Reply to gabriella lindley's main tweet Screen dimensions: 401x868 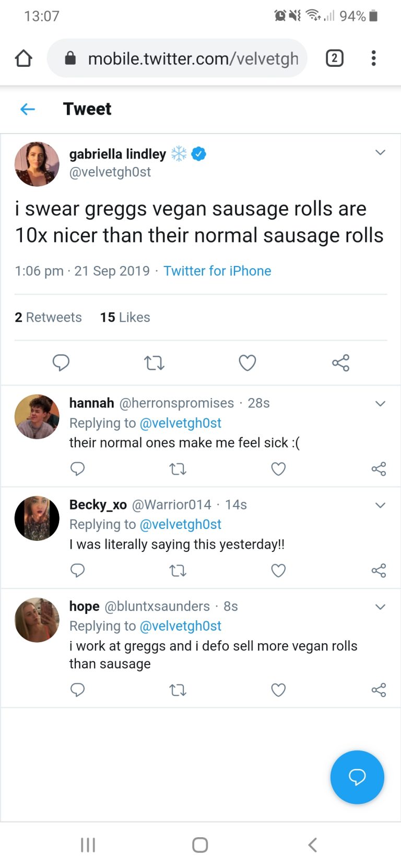[61, 363]
